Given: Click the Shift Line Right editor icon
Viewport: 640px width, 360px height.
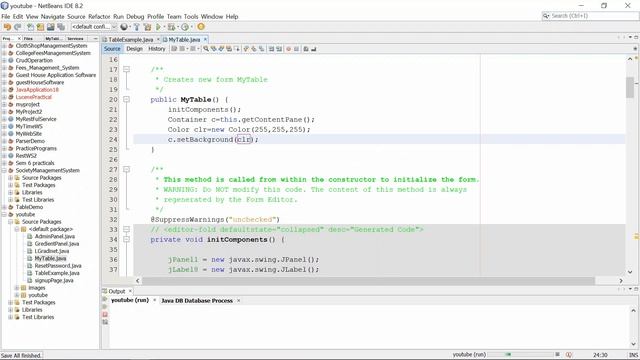Looking at the screenshot, I should pyautogui.click(x=279, y=49).
